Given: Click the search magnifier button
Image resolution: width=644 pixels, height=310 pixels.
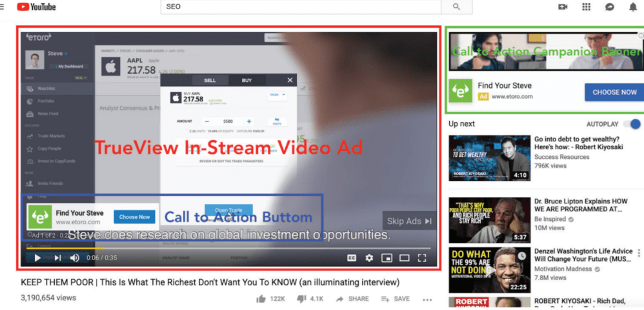Looking at the screenshot, I should tap(456, 7).
